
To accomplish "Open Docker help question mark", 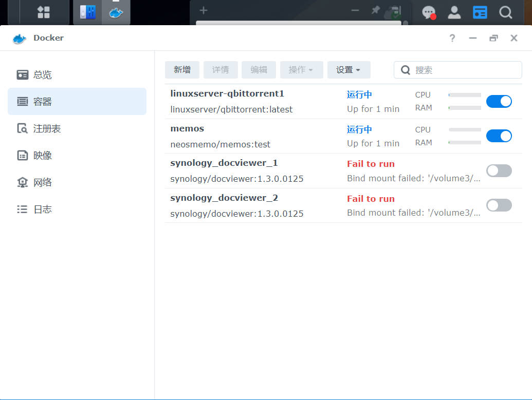I will (x=452, y=38).
